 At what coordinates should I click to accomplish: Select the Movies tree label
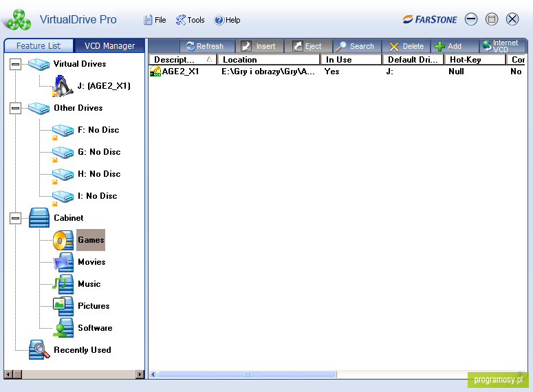91,262
